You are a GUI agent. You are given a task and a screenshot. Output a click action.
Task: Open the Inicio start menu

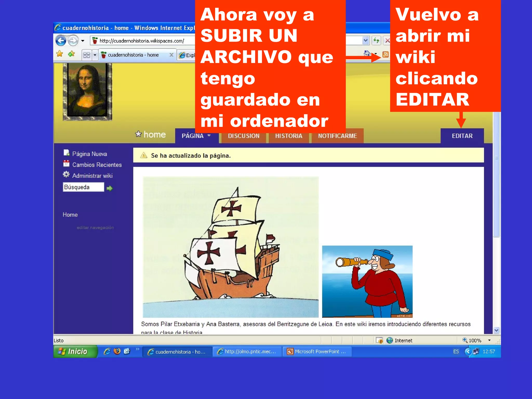tap(75, 351)
